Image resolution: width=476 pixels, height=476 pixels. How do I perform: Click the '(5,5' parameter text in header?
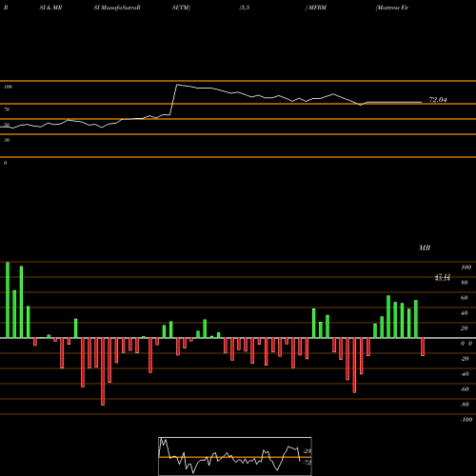(x=245, y=8)
